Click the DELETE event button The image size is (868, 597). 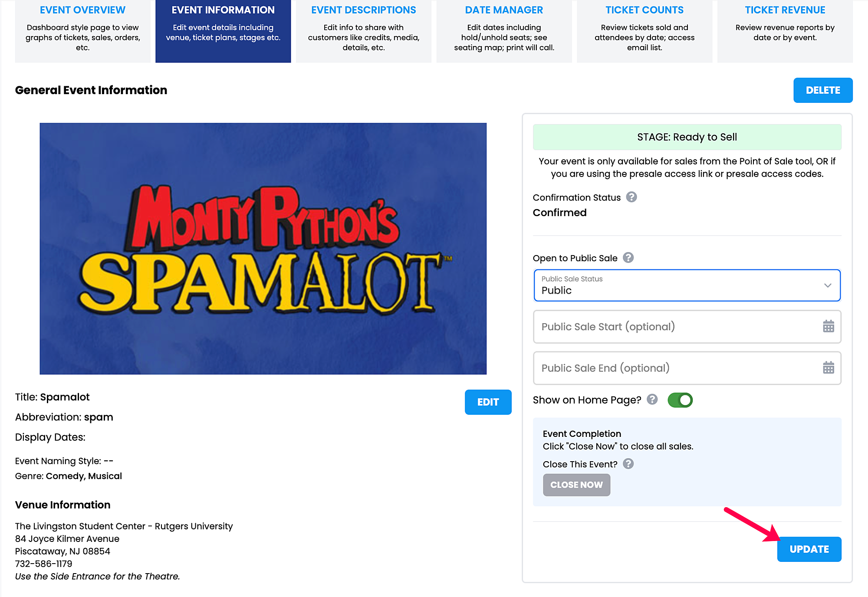(x=823, y=90)
